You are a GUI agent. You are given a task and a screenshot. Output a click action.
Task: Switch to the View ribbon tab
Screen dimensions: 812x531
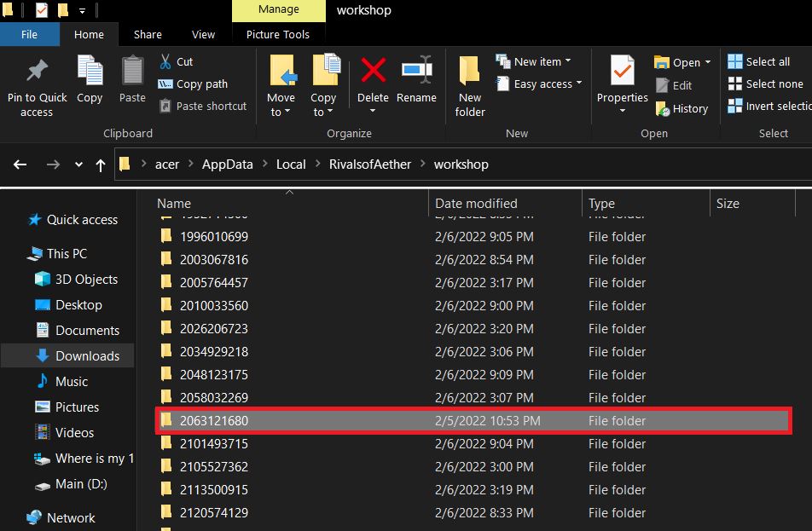(x=203, y=35)
